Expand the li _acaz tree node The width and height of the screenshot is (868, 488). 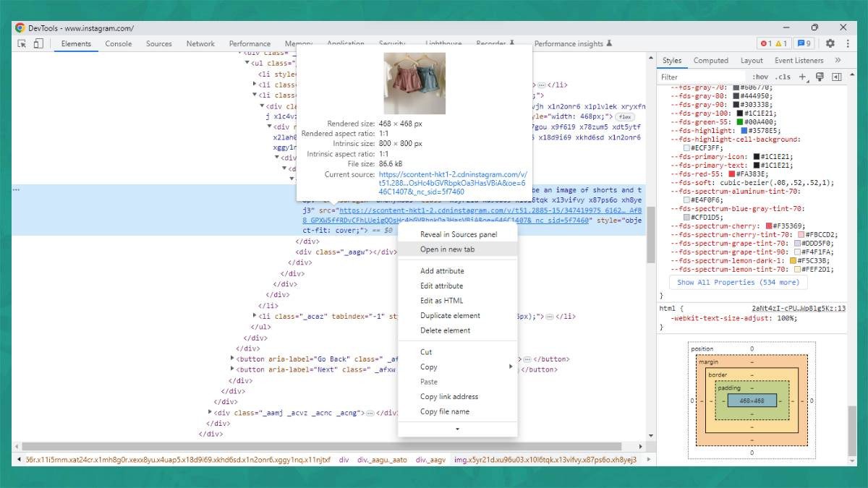(254, 316)
